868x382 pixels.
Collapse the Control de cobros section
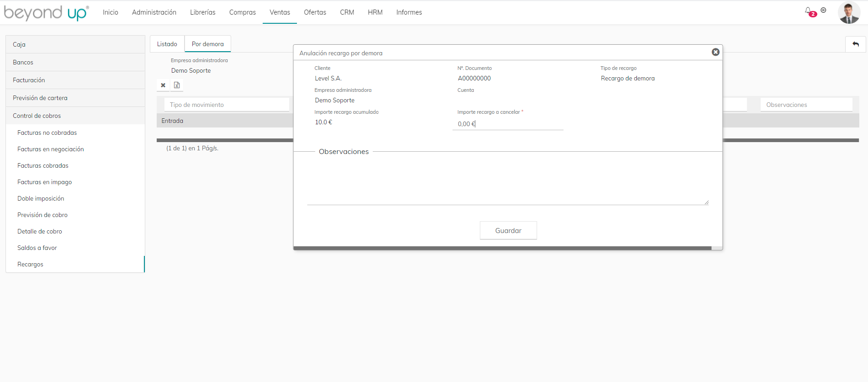75,116
